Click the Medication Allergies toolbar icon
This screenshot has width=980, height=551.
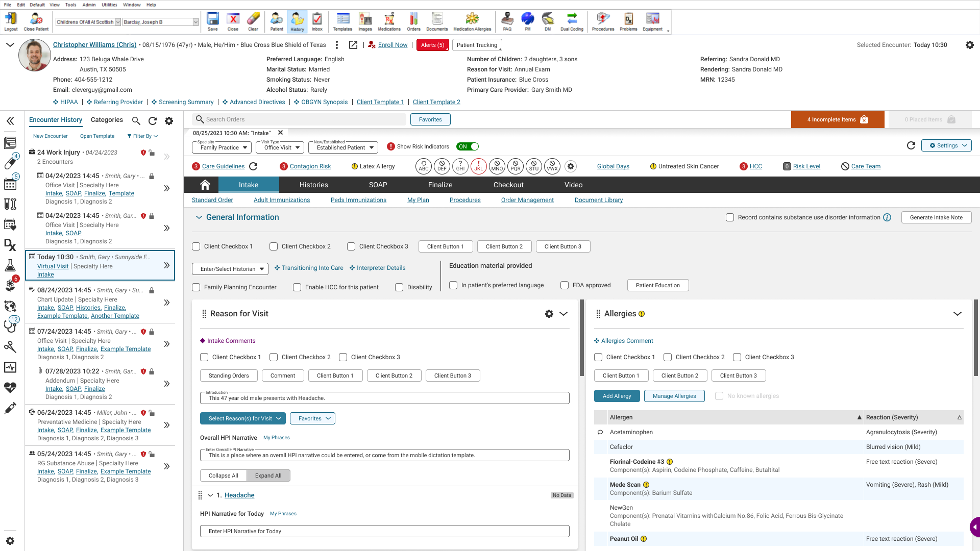coord(472,21)
